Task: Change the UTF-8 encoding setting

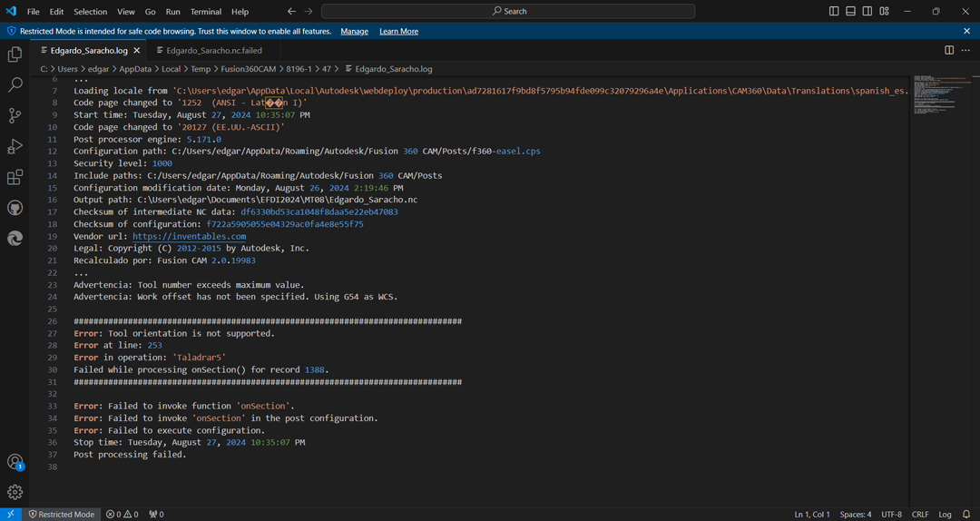Action: (891, 514)
